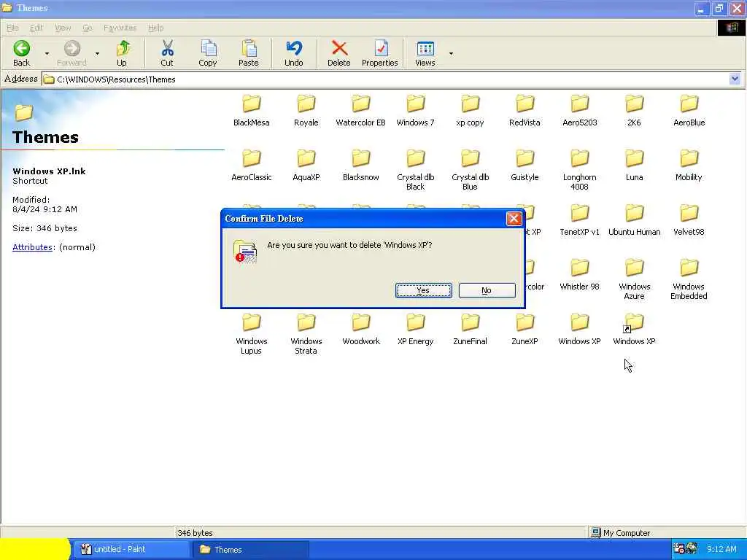Click the yellow Start button area

pos(35,549)
